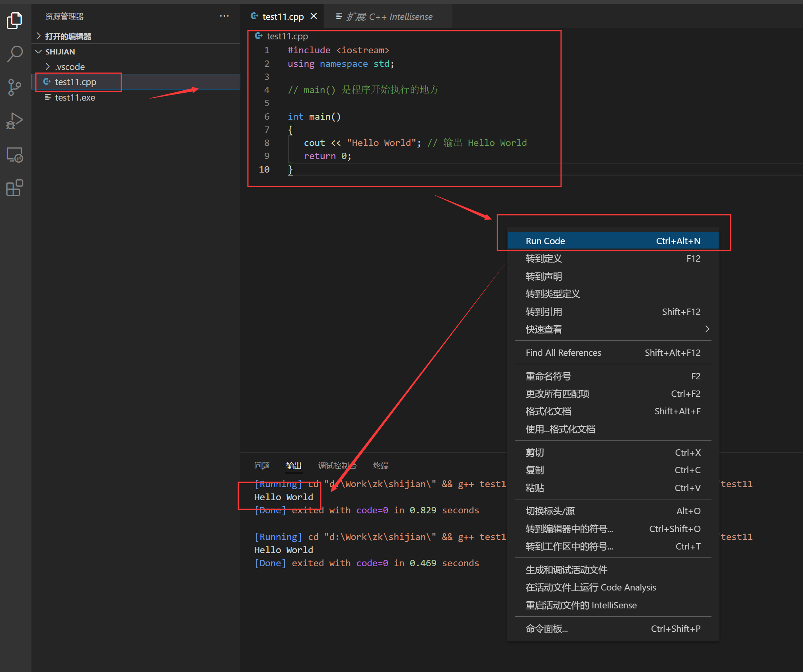Collapse the 打开的编辑器 section
803x672 pixels.
pos(38,36)
